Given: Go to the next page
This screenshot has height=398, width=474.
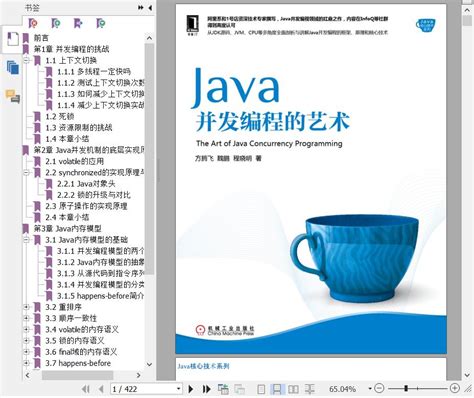Looking at the screenshot, I should click(191, 389).
